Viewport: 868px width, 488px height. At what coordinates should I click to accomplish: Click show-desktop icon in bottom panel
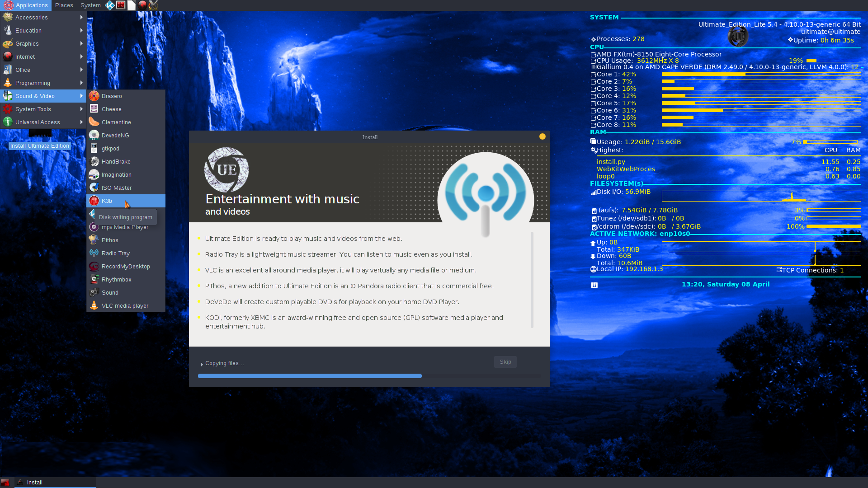point(5,482)
